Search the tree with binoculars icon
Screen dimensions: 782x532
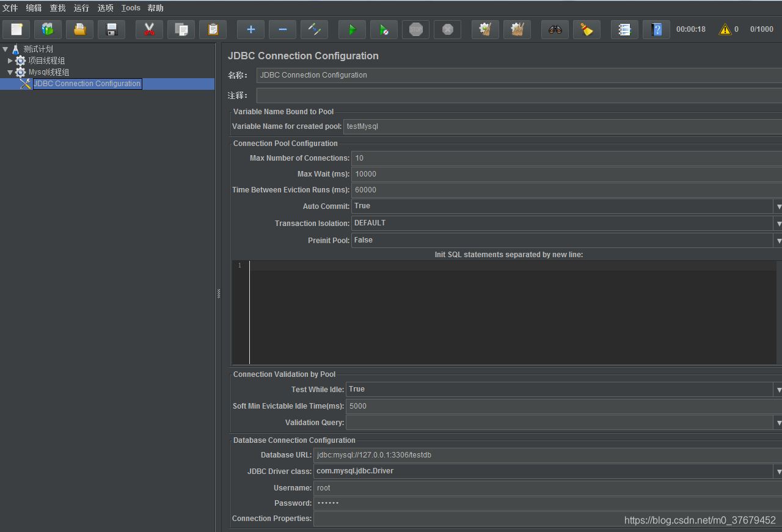[555, 29]
